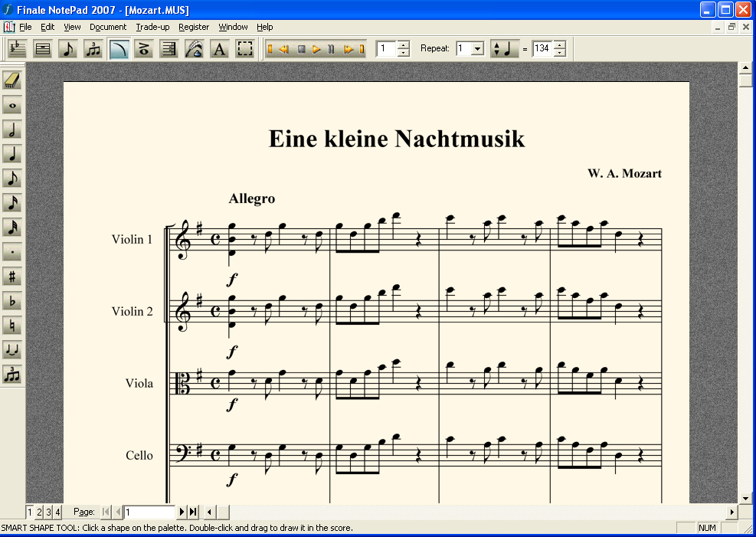Click the Smart Shape slur tool

pos(118,49)
